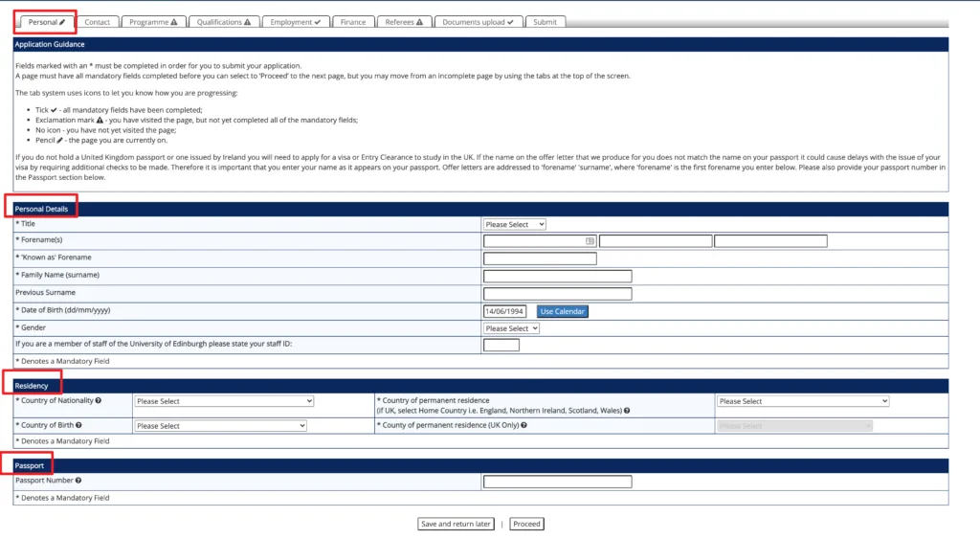980x539 pixels.
Task: Expand the Country of Birth dropdown
Action: [220, 425]
